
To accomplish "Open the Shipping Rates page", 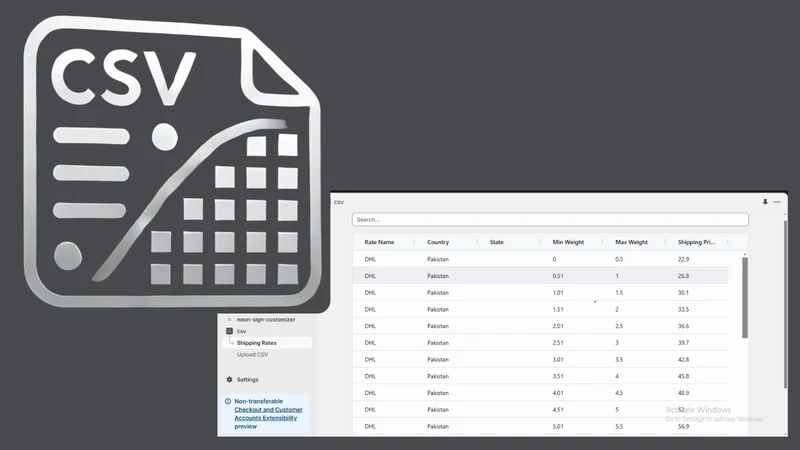I will 257,343.
